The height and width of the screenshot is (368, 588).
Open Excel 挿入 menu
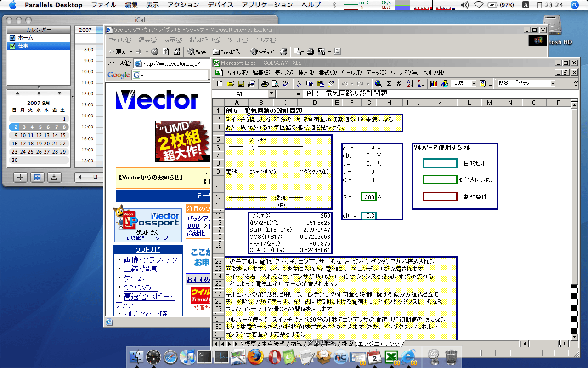click(x=305, y=73)
